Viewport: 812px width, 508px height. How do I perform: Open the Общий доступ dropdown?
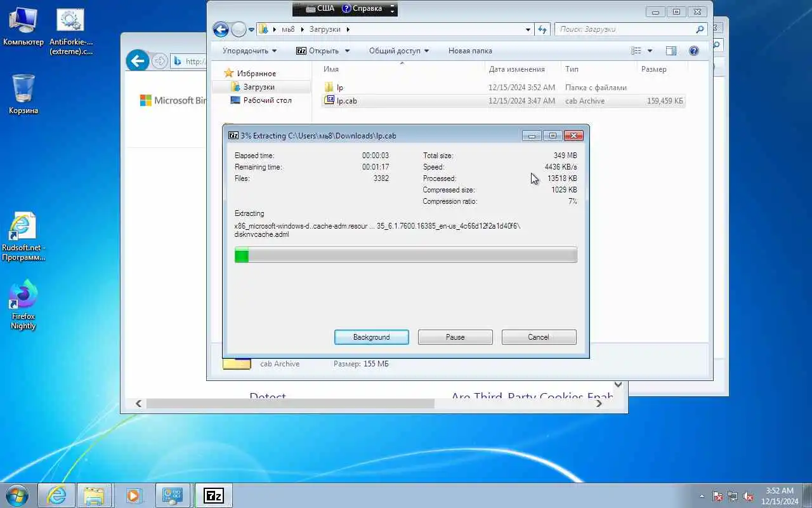pos(399,51)
